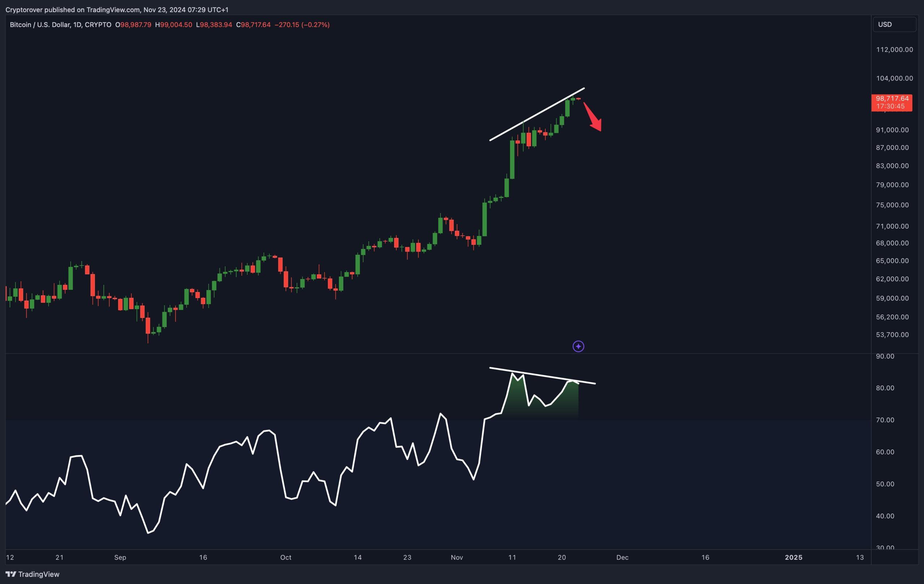
Task: Click the purple star event icon
Action: 578,347
